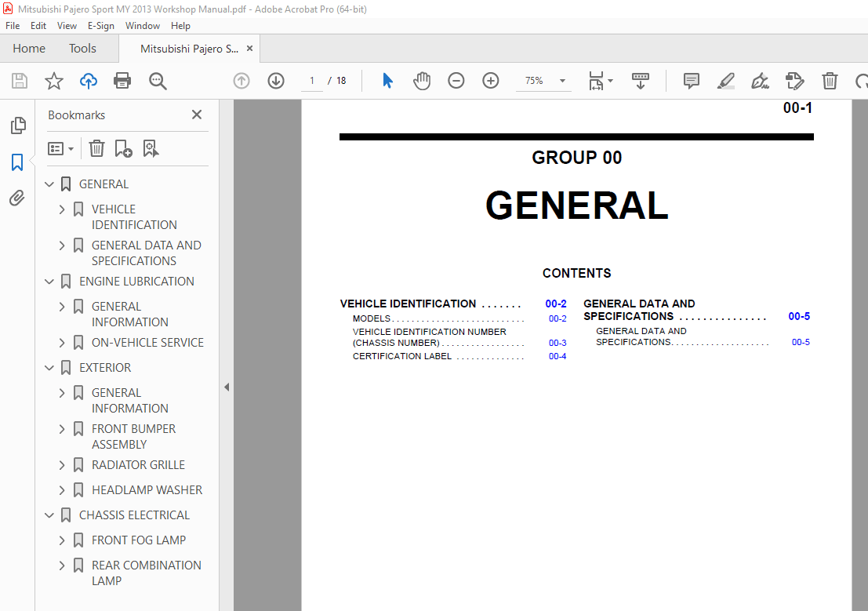
Task: Follow the CERTIFICATION LABEL 00-4 link
Action: [x=557, y=357]
